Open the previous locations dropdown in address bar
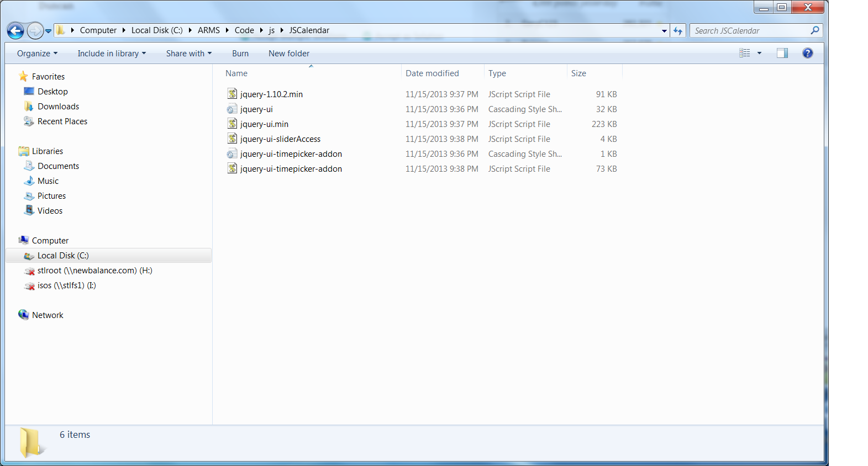The height and width of the screenshot is (466, 868). pos(664,31)
